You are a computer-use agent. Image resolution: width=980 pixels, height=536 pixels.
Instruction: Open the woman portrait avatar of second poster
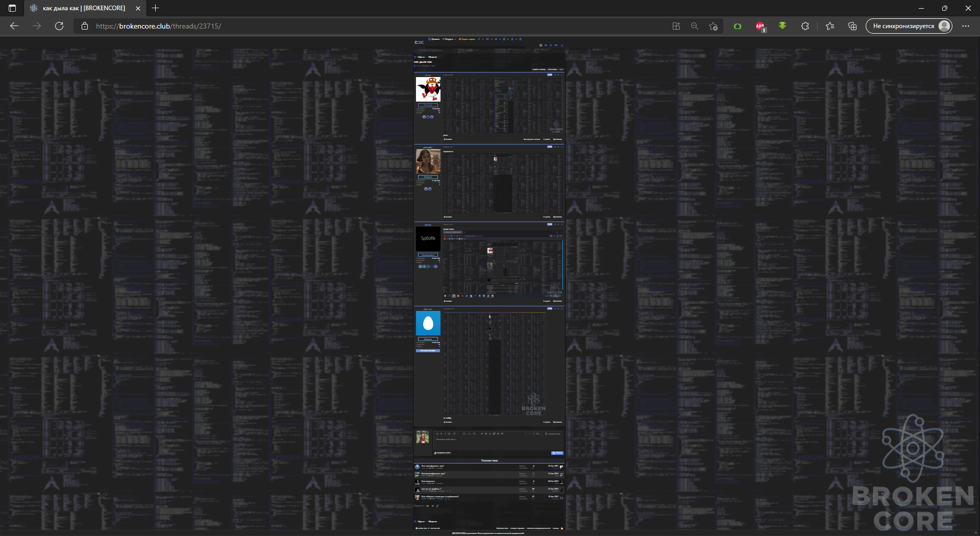click(428, 161)
